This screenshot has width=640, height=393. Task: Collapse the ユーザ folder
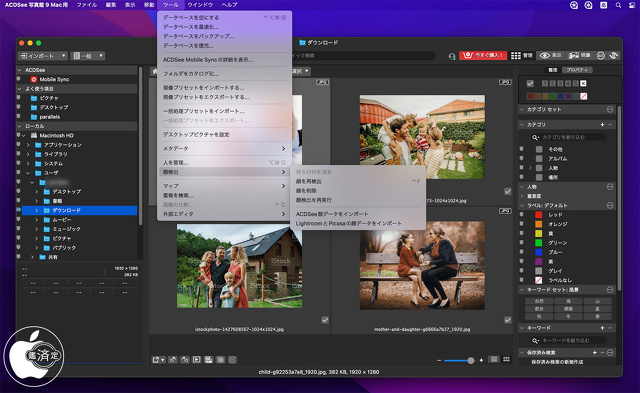click(28, 173)
